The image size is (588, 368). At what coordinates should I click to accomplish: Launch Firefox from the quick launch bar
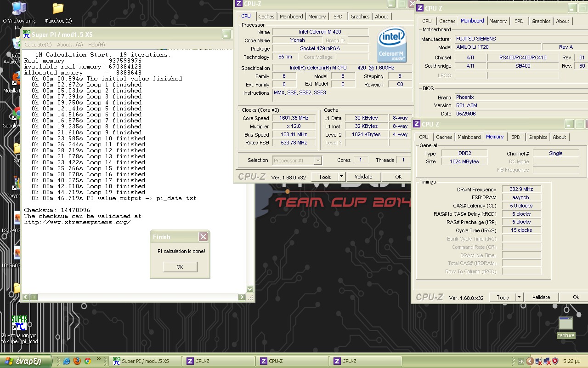tap(77, 361)
